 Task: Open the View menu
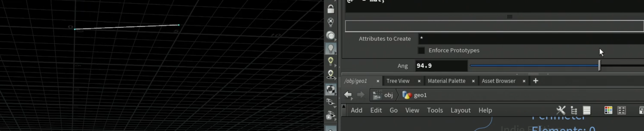(412, 110)
